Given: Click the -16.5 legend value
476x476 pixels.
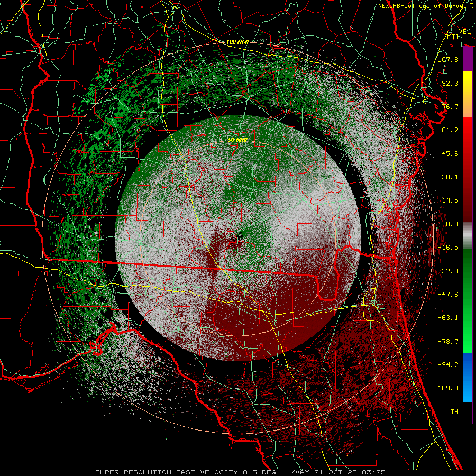Looking at the screenshot, I should coord(448,248).
